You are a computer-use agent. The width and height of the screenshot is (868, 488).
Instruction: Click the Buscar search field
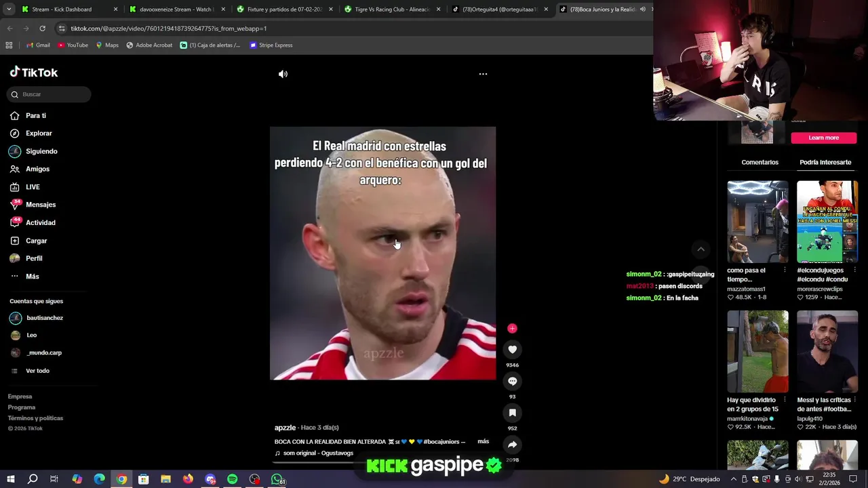49,94
